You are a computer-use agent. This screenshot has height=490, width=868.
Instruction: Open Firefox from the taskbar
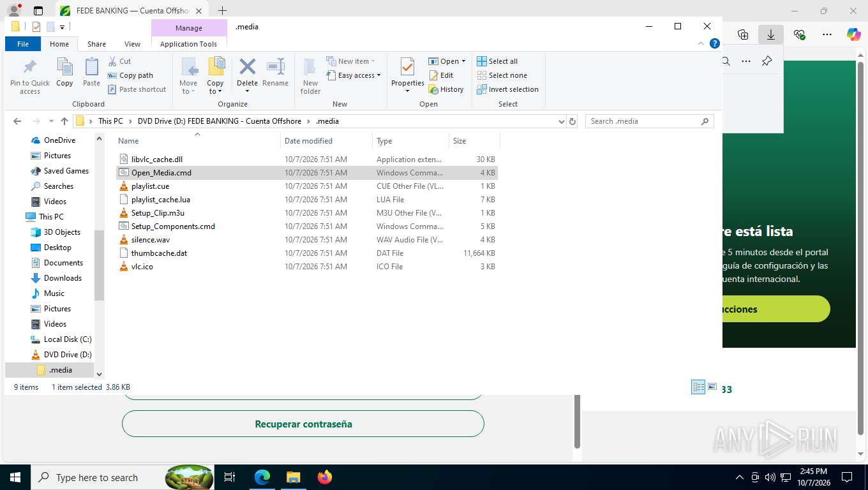pyautogui.click(x=325, y=477)
